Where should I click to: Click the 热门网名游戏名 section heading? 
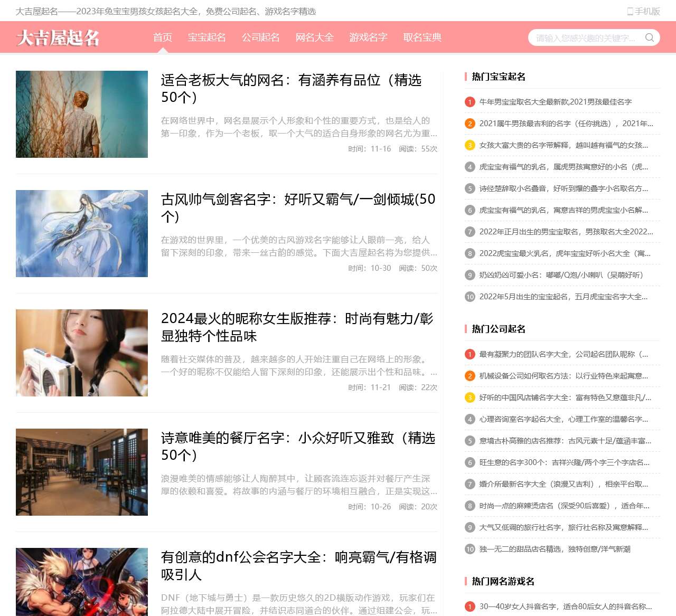point(503,581)
